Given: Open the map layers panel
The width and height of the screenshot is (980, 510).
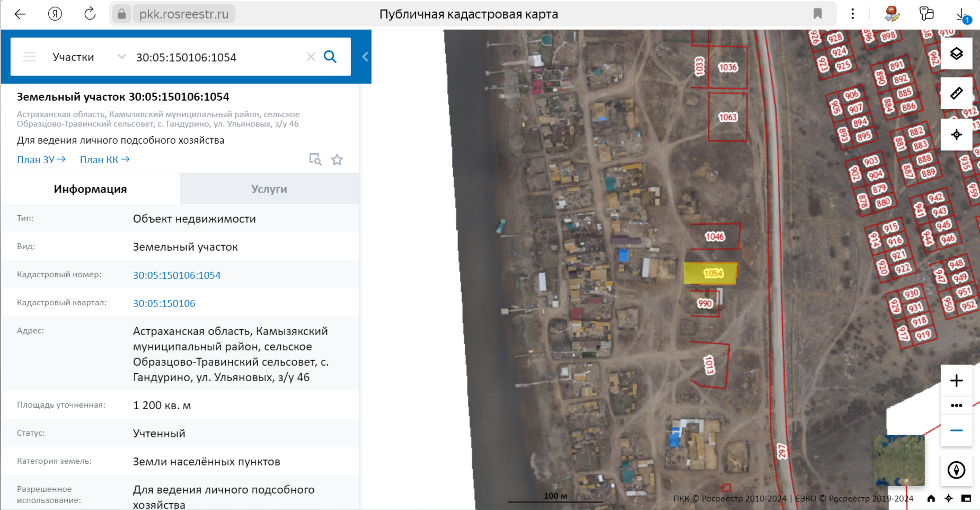Looking at the screenshot, I should (x=956, y=54).
